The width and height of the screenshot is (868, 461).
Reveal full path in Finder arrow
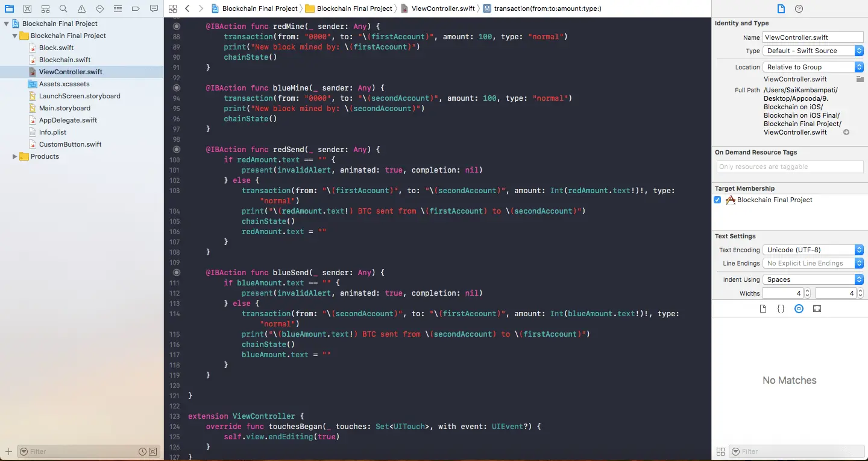[846, 132]
